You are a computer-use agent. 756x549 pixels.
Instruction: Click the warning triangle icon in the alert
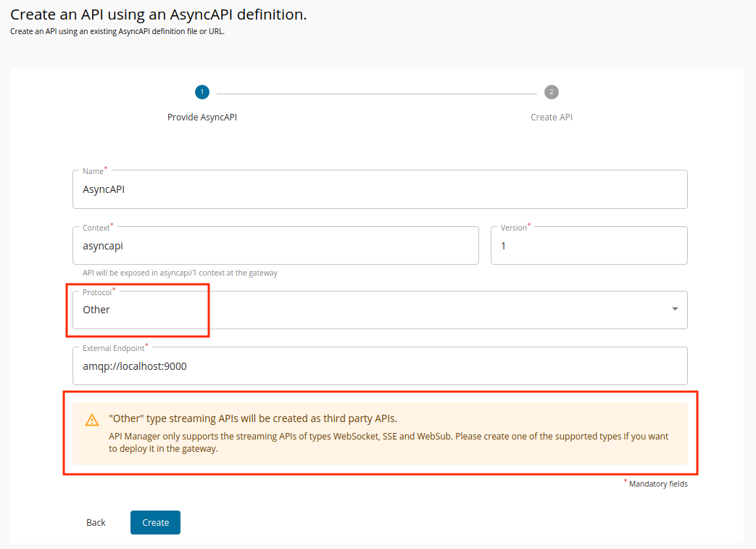[92, 420]
